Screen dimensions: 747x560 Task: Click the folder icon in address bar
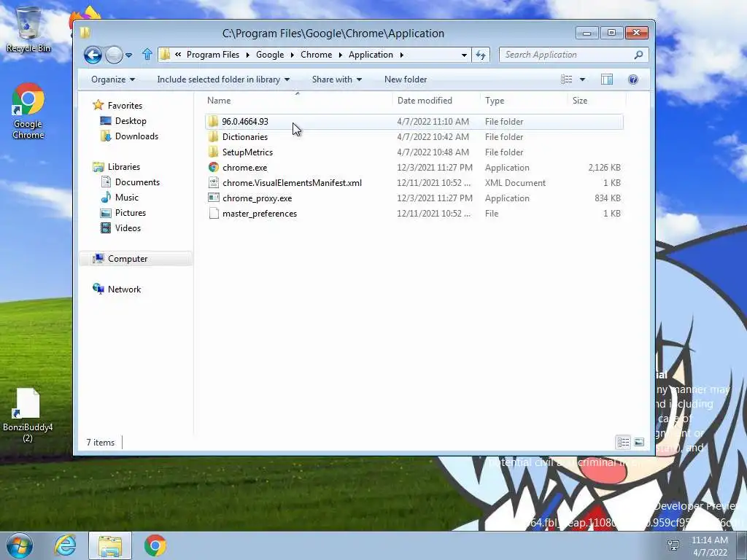165,55
